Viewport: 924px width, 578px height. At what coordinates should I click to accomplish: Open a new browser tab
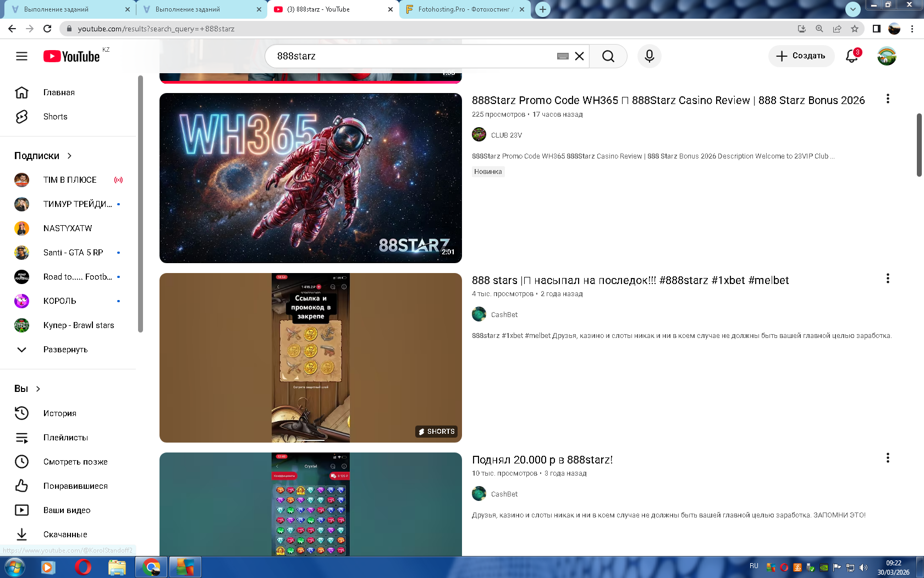point(543,9)
